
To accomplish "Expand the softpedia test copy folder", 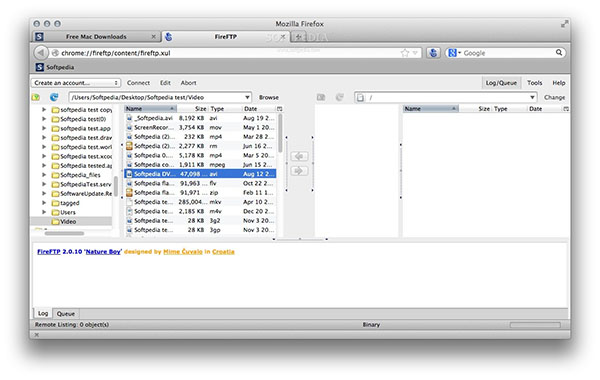I will pyautogui.click(x=44, y=109).
